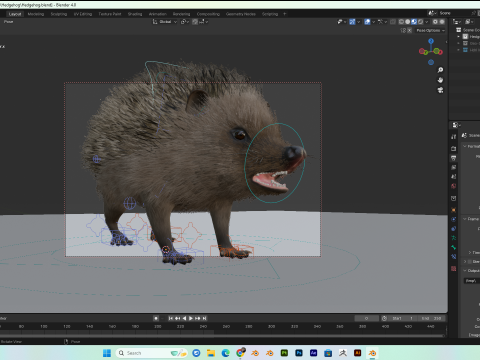Open the viewport shading options dropdown
480x360 pixels.
click(x=427, y=22)
